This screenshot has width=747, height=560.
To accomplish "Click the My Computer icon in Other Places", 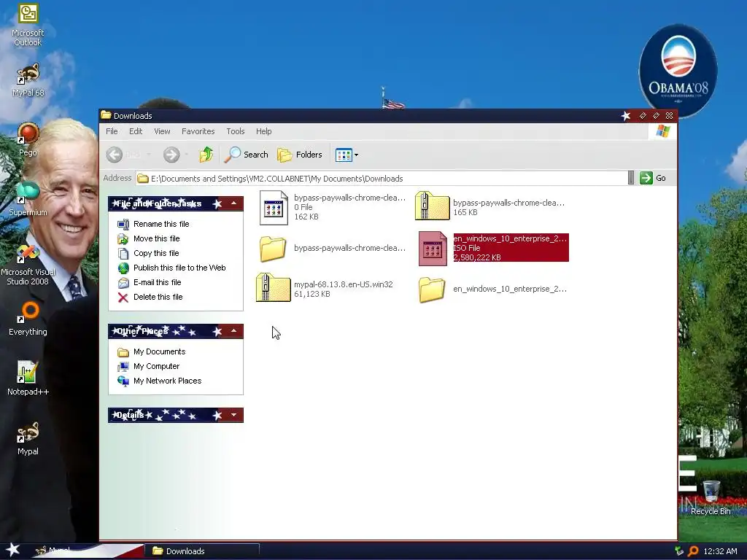I will pyautogui.click(x=123, y=366).
